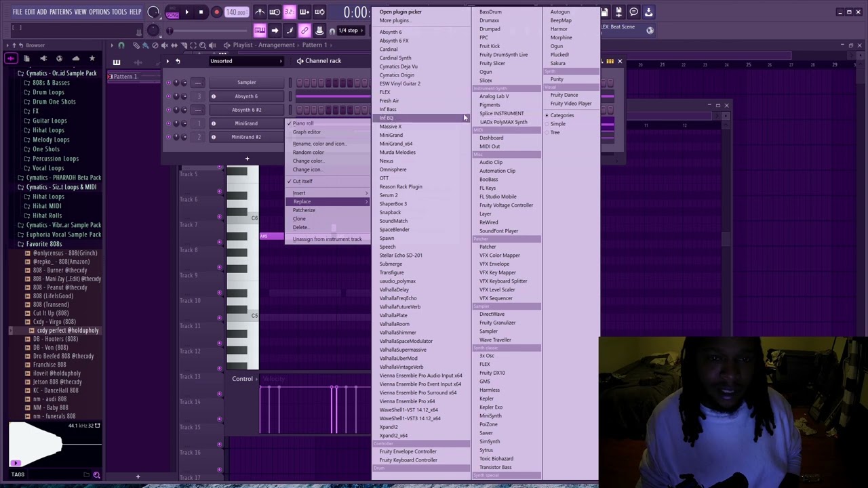This screenshot has height=488, width=868.
Task: Click the Play button in the transport
Action: pos(186,12)
